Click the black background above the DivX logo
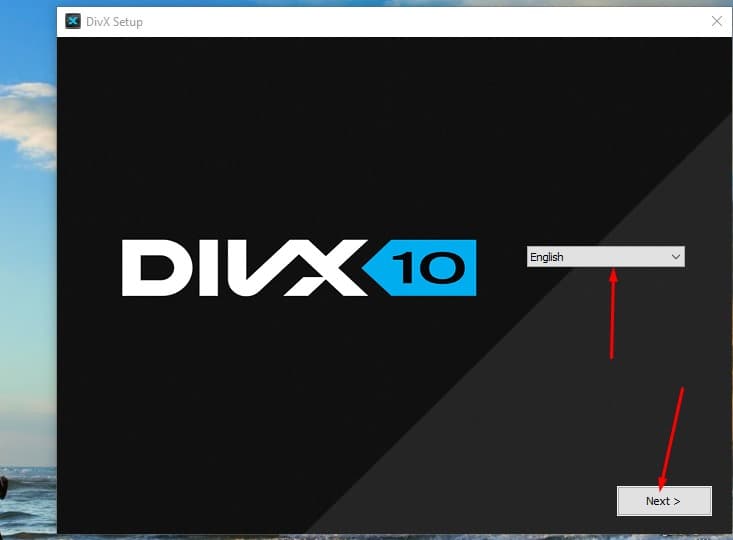This screenshot has height=540, width=733. tap(300, 130)
